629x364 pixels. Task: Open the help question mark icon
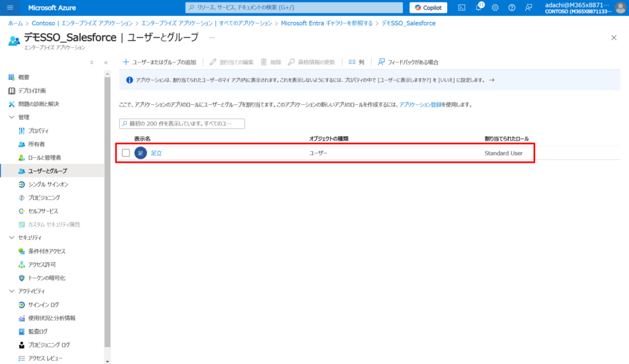point(512,7)
